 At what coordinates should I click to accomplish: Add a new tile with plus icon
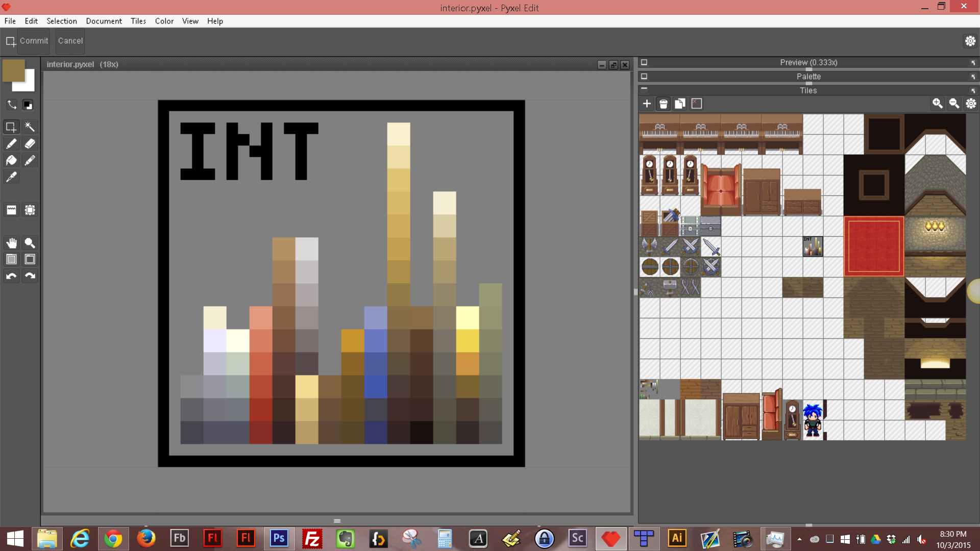click(647, 104)
